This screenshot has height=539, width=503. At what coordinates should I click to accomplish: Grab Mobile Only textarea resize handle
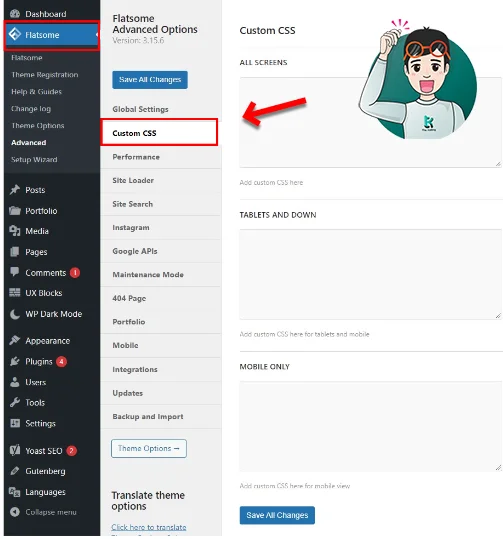(498, 468)
